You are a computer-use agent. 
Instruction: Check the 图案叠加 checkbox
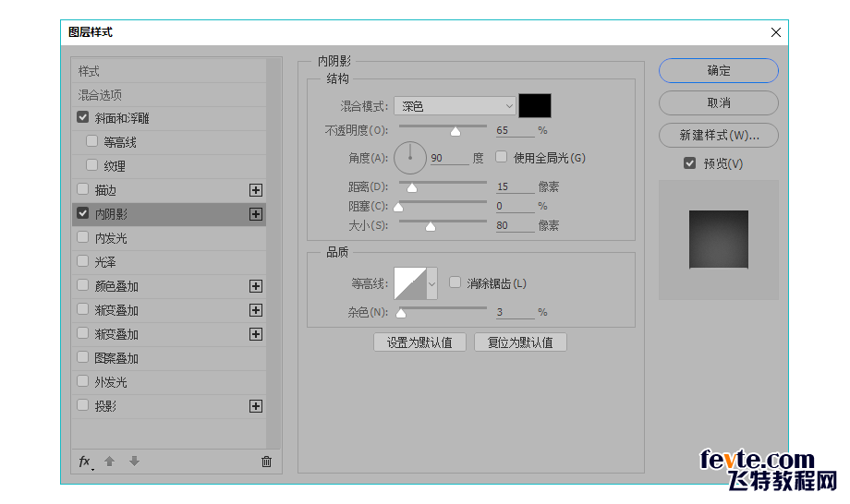click(x=82, y=357)
